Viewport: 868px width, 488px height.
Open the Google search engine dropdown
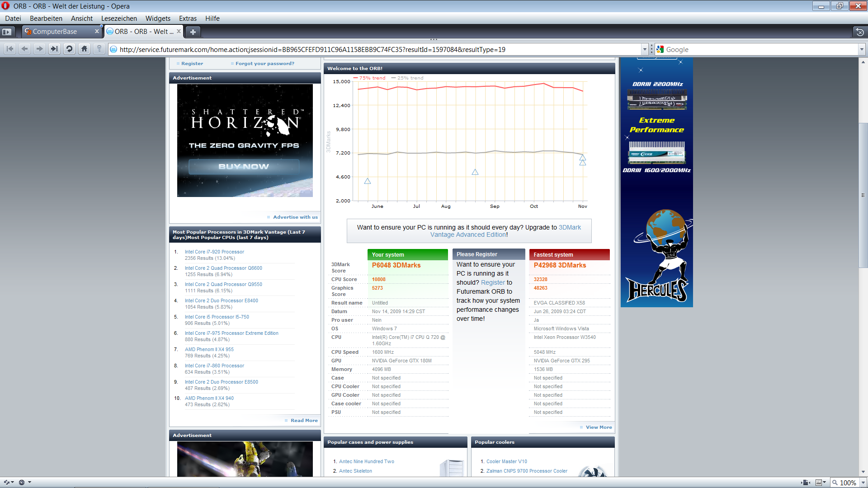click(862, 50)
